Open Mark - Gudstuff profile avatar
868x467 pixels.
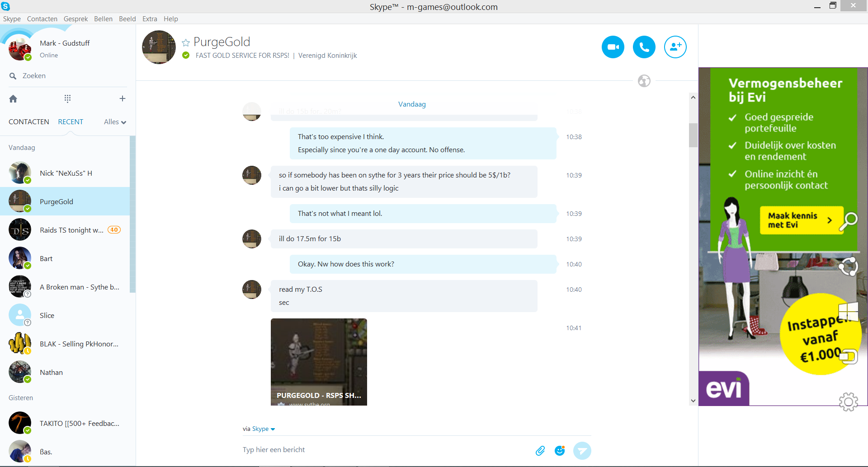pos(20,48)
